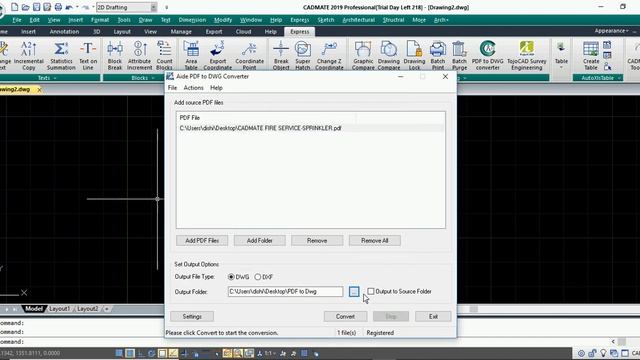The height and width of the screenshot is (360, 640).
Task: Open the Format menu
Action: coord(100,20)
